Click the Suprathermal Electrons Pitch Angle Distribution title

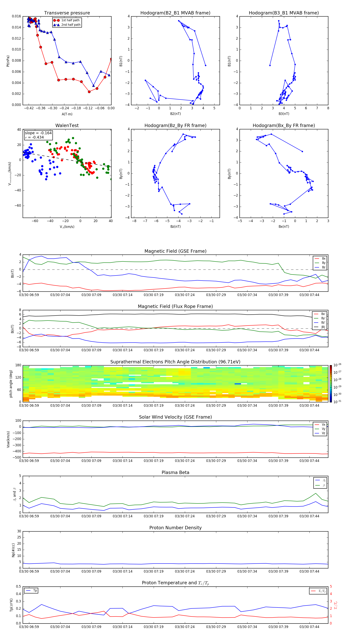coord(175,362)
